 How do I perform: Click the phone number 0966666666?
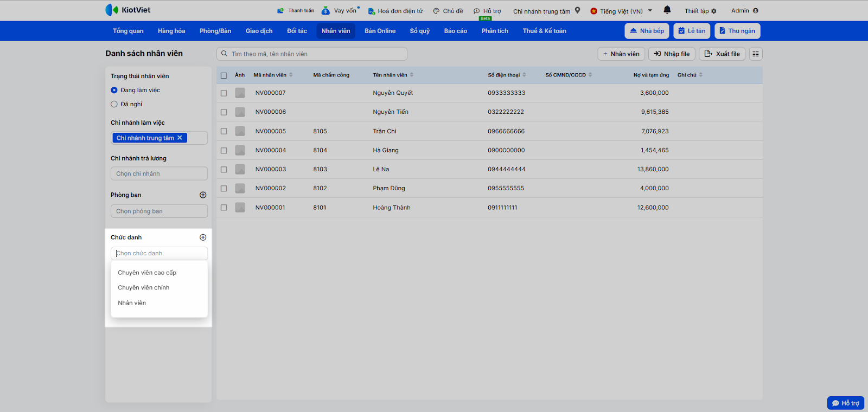pos(506,131)
